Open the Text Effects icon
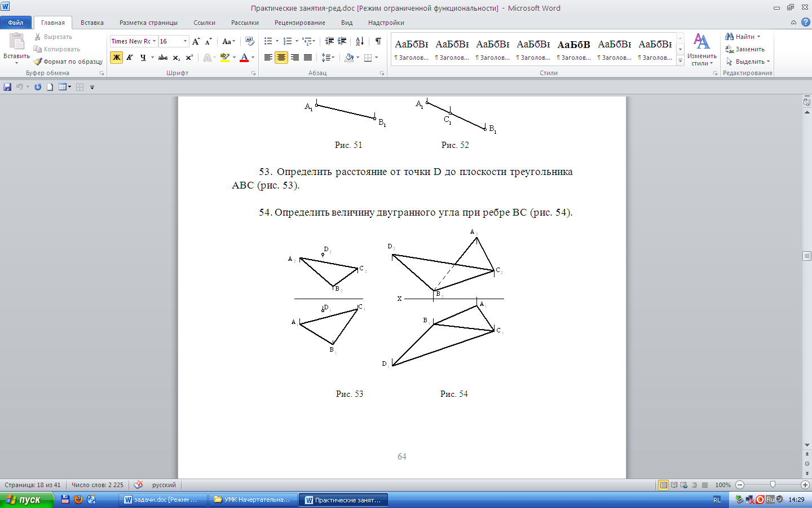 click(208, 58)
